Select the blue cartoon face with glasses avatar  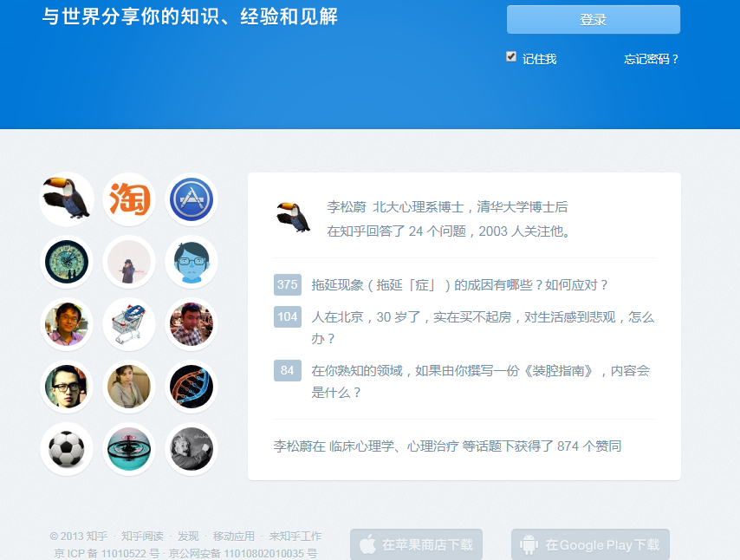coord(191,262)
